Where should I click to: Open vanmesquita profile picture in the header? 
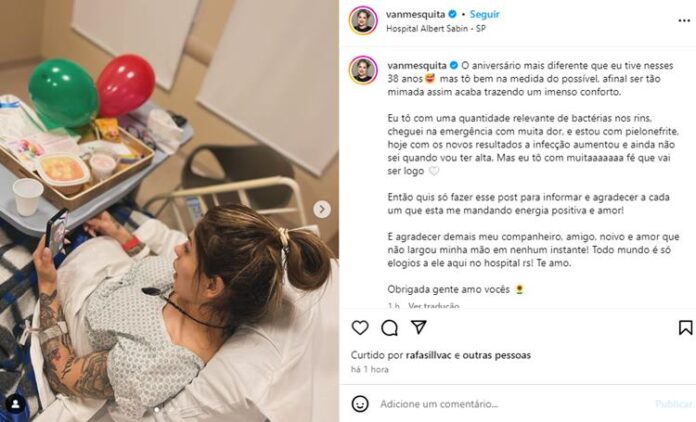[x=363, y=20]
